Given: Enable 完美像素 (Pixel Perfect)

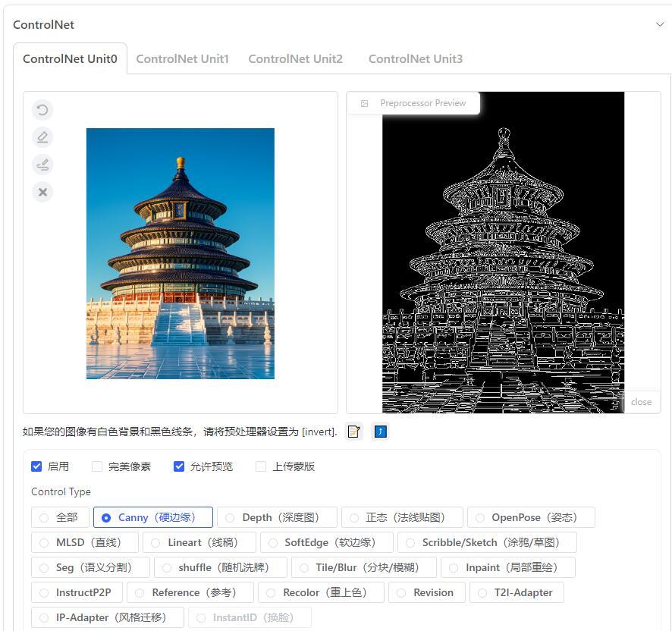Looking at the screenshot, I should (x=96, y=466).
